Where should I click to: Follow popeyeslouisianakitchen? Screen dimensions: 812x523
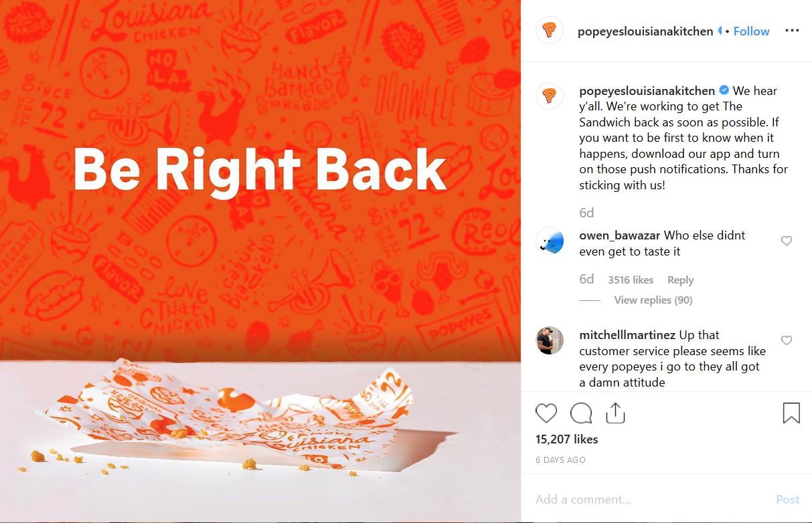coord(752,31)
